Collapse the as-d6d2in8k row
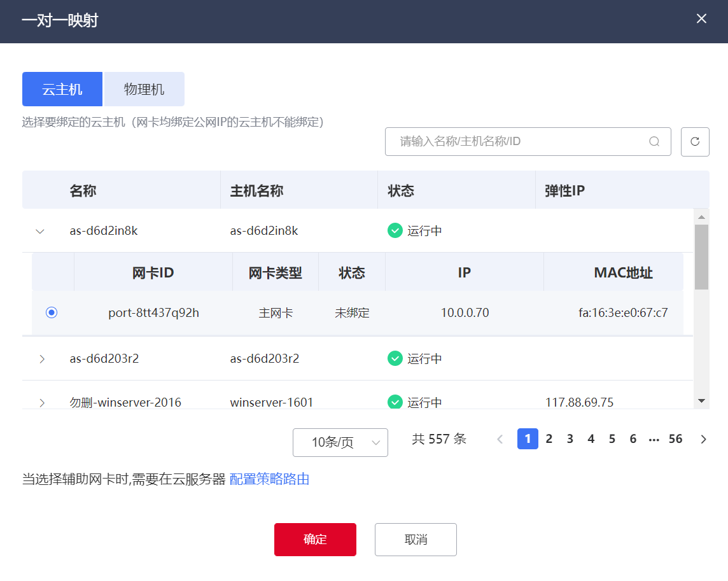The image size is (728, 581). point(41,231)
